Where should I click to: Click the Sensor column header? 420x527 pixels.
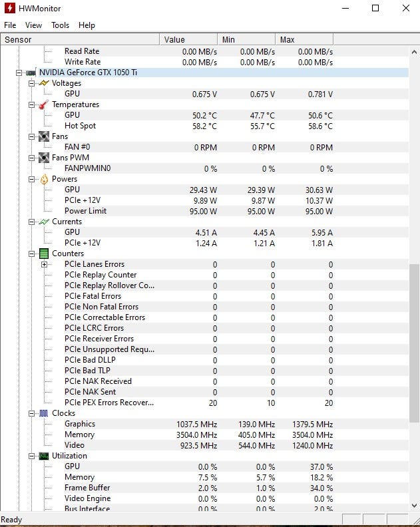pyautogui.click(x=80, y=40)
